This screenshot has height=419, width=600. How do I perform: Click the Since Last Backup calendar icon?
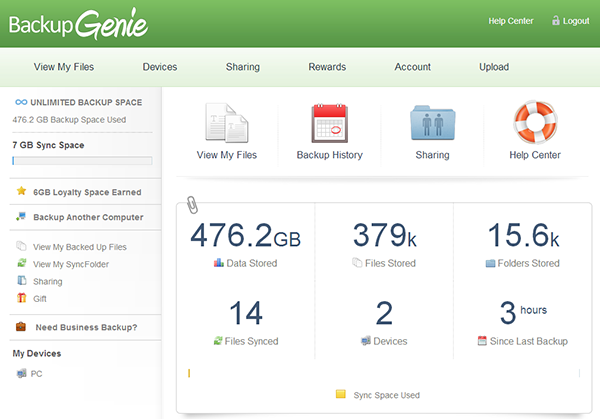pos(482,341)
